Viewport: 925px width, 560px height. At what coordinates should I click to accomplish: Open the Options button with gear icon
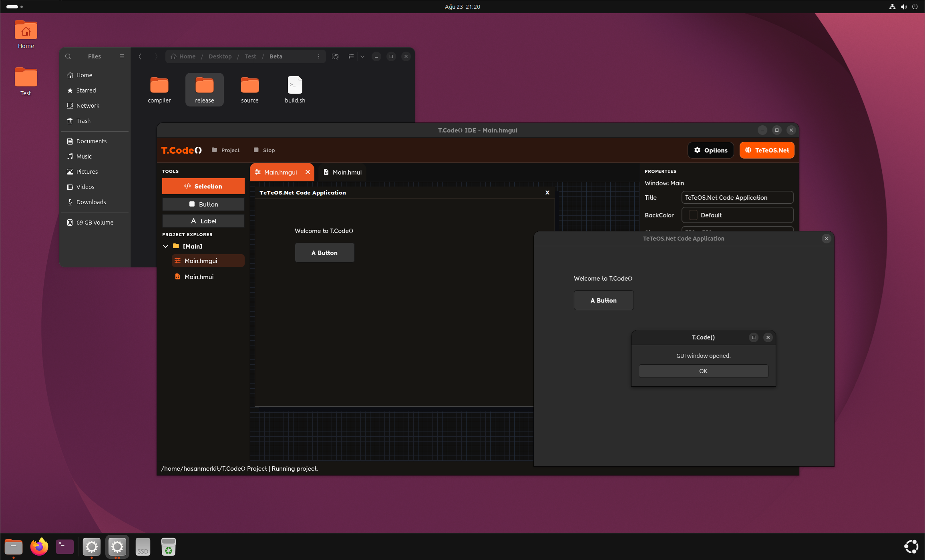pos(710,150)
